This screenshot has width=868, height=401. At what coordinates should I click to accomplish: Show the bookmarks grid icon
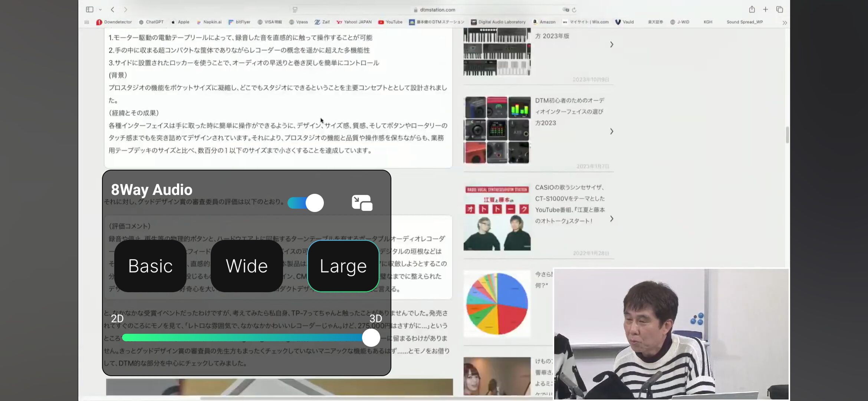pyautogui.click(x=87, y=22)
